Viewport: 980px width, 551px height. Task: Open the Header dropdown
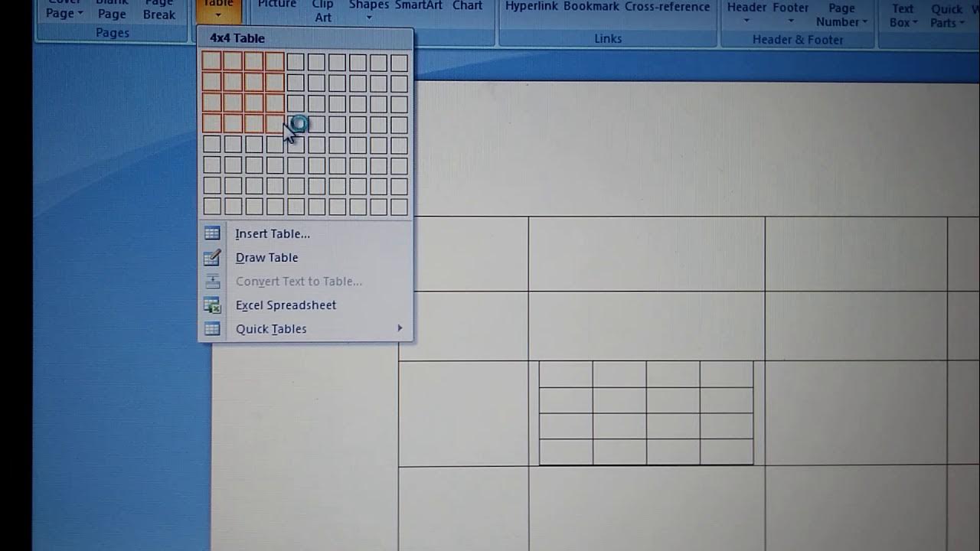tap(746, 11)
